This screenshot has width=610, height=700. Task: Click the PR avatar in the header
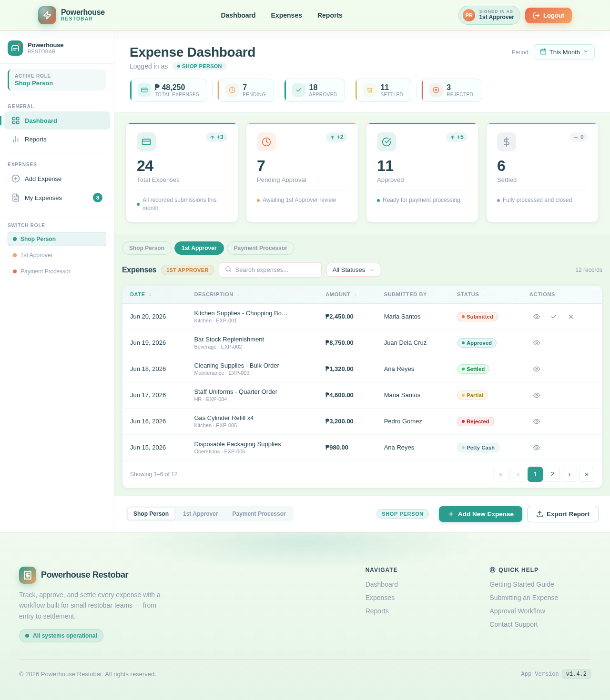tap(469, 15)
